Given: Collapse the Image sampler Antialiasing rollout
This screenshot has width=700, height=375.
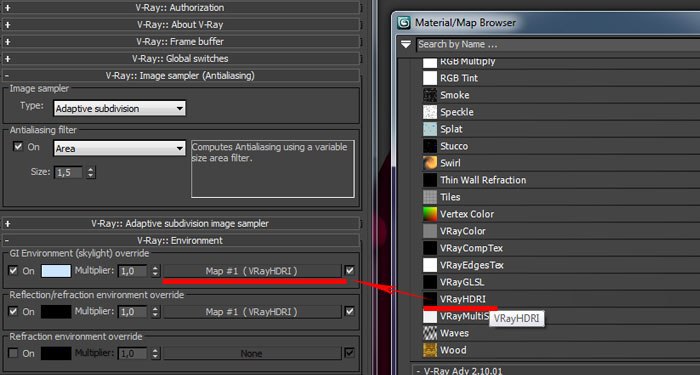Looking at the screenshot, I should pyautogui.click(x=181, y=75).
